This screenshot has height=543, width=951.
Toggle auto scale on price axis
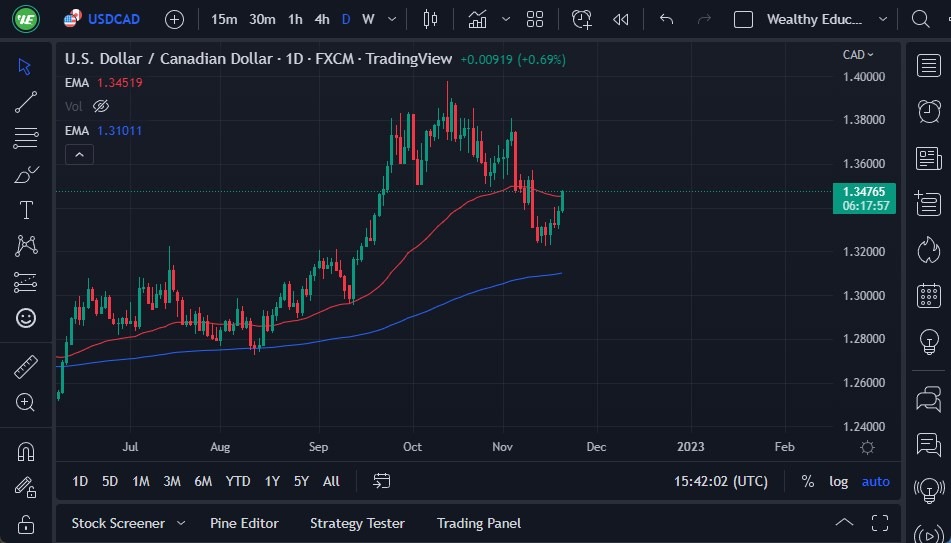[x=876, y=481]
